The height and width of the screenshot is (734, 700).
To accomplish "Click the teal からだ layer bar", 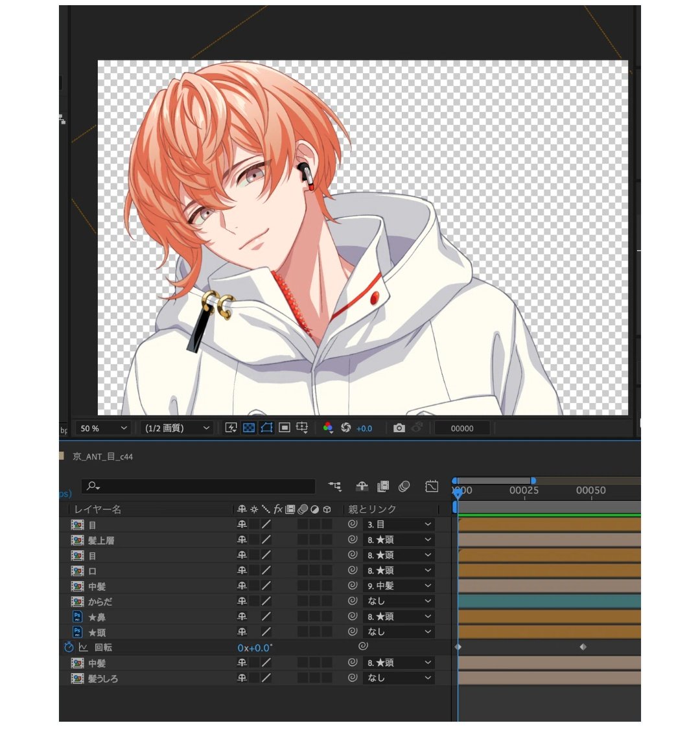I will (x=549, y=601).
